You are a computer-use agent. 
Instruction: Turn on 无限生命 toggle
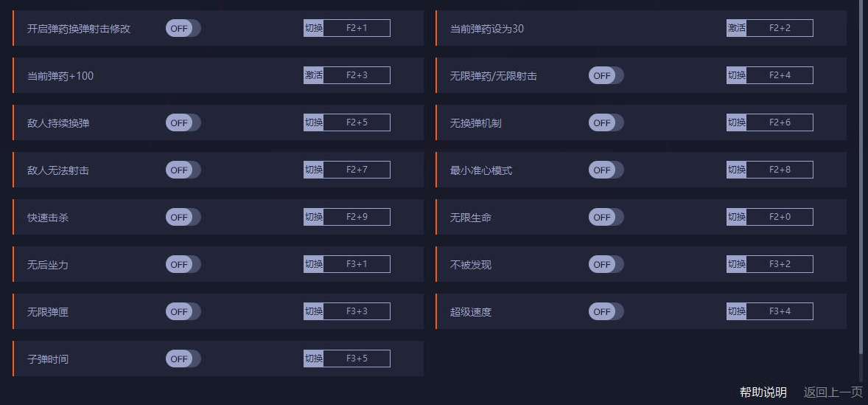click(606, 217)
